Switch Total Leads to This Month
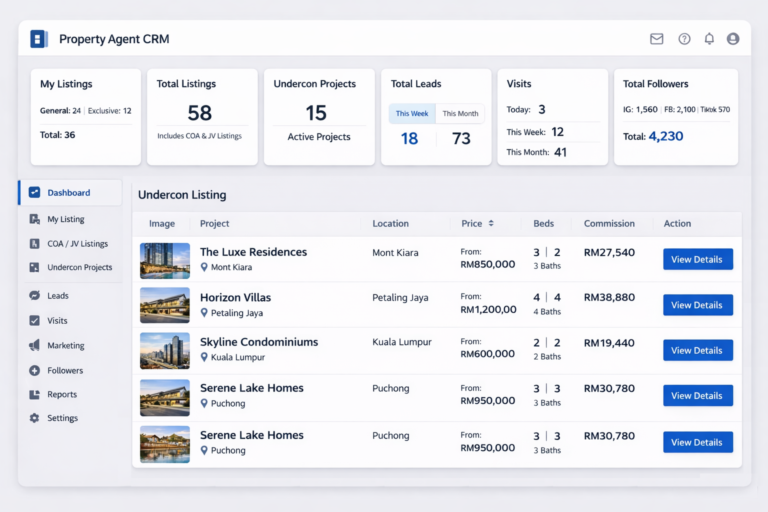 [x=461, y=114]
